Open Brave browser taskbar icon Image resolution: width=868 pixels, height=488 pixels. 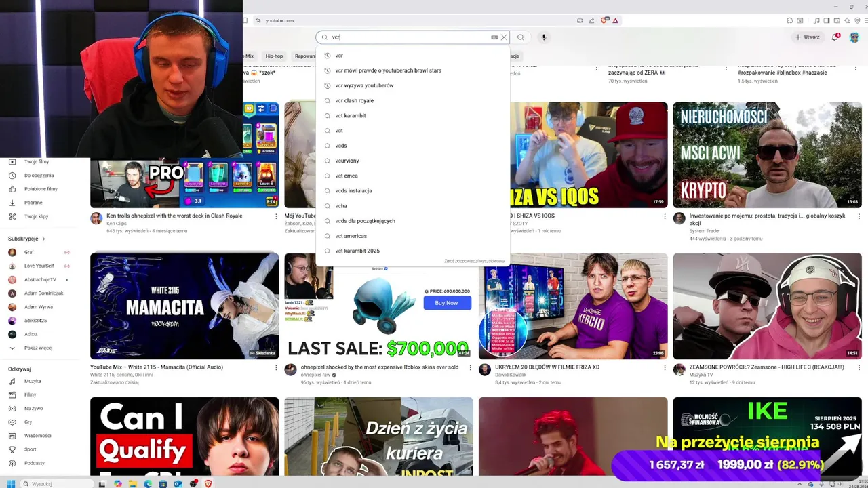[x=208, y=484]
